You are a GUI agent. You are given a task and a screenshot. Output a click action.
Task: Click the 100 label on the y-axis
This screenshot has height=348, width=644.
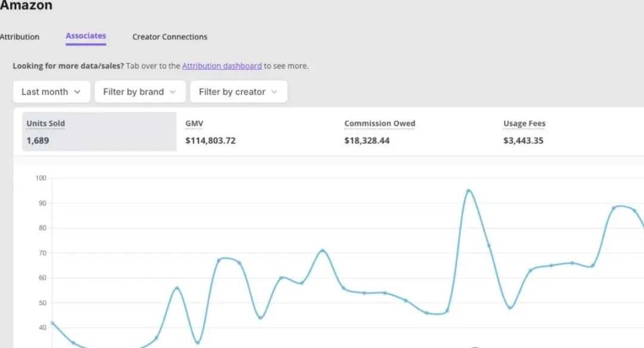(x=41, y=178)
